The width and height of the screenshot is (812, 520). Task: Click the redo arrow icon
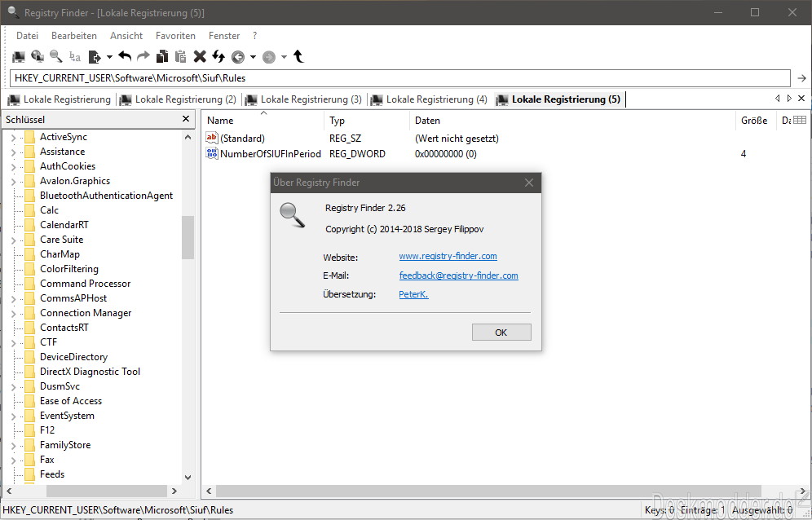point(143,56)
